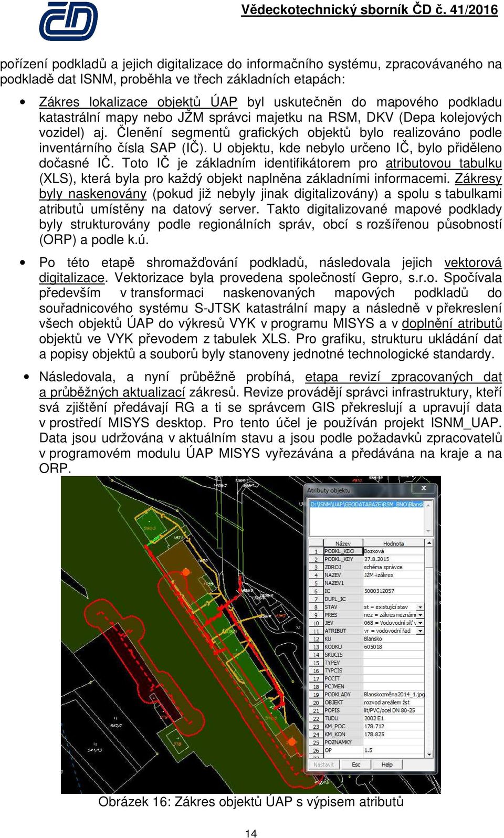Select the PODKLADY value 'Blanskozměna2014_1.jpg'

tap(393, 694)
